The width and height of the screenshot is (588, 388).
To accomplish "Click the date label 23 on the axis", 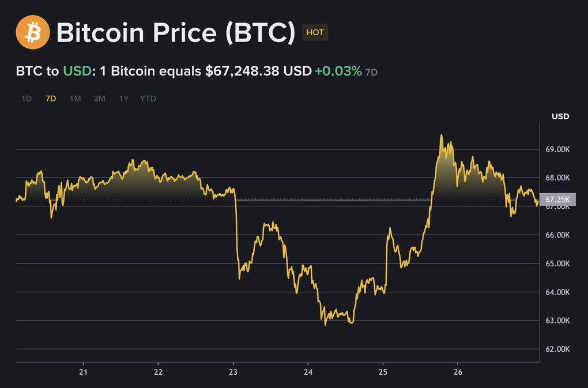I will [233, 372].
